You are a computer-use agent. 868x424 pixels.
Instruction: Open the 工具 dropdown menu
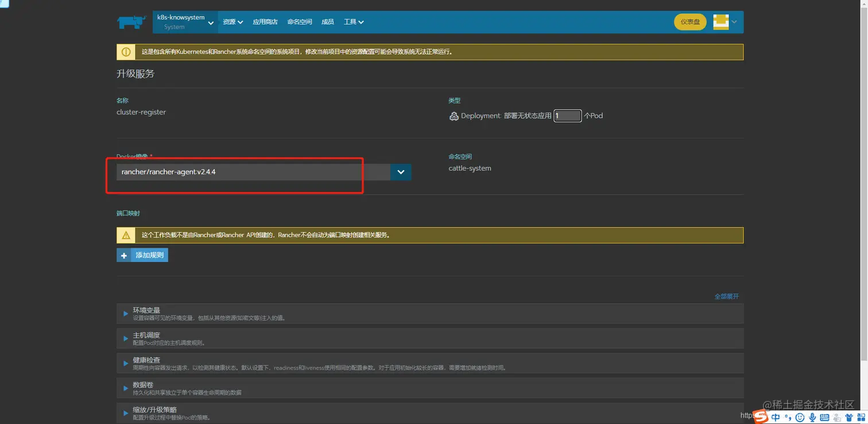[354, 22]
